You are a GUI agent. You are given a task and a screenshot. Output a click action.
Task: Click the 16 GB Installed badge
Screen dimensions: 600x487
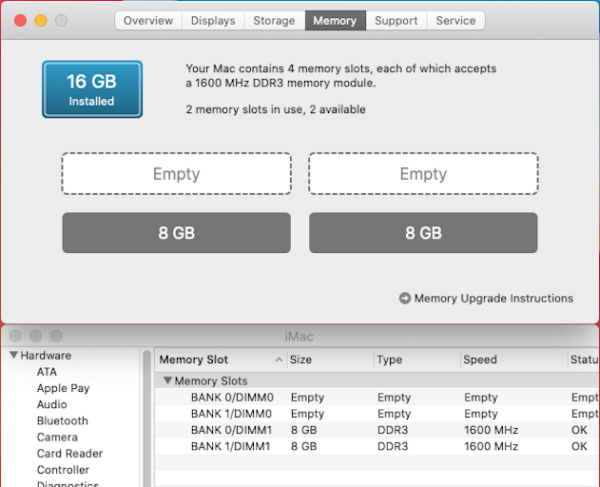coord(92,90)
